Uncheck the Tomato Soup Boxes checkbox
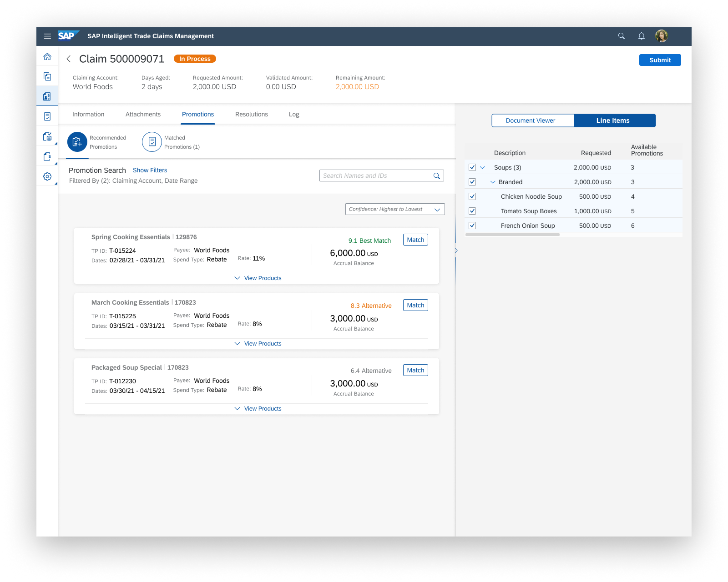The width and height of the screenshot is (728, 582). click(472, 211)
